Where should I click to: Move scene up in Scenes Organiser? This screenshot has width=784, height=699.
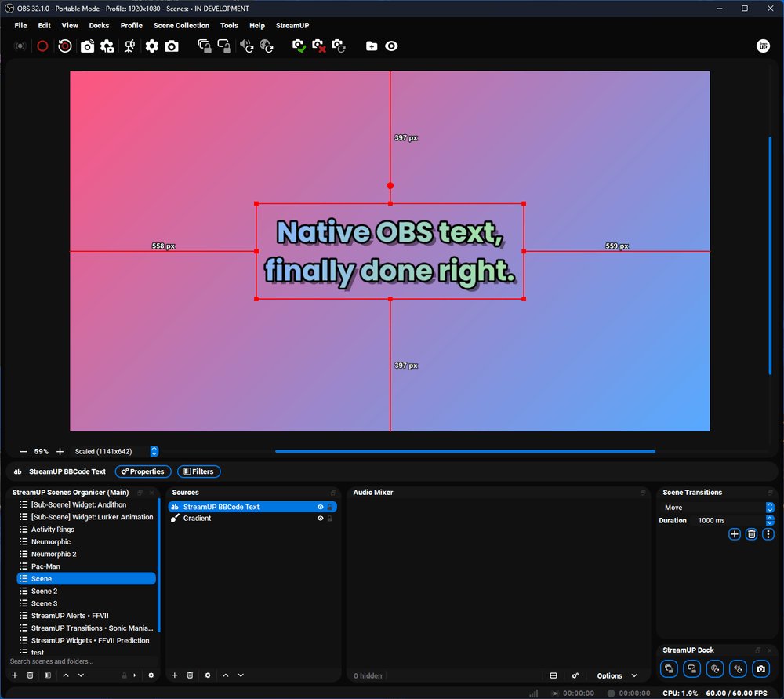pyautogui.click(x=66, y=675)
